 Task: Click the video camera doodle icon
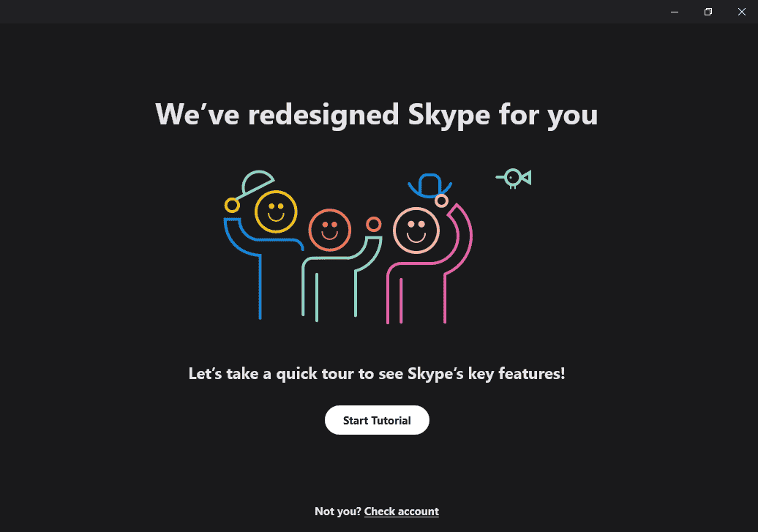513,178
